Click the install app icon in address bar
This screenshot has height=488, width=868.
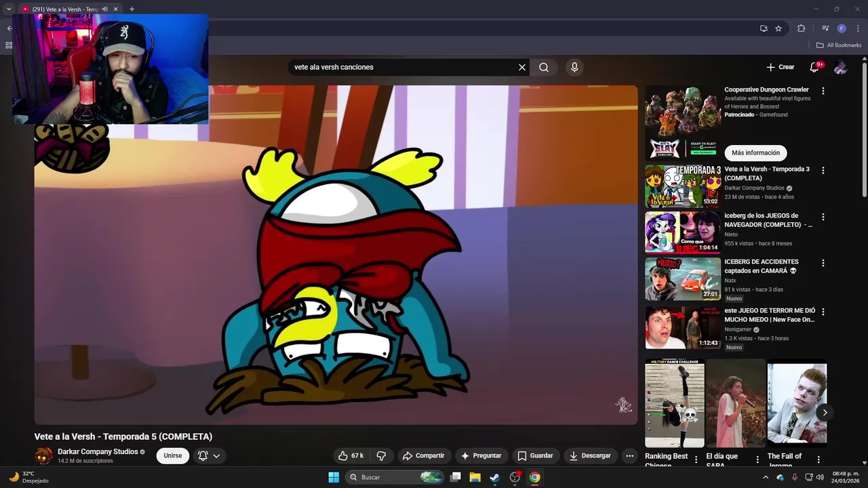click(764, 28)
